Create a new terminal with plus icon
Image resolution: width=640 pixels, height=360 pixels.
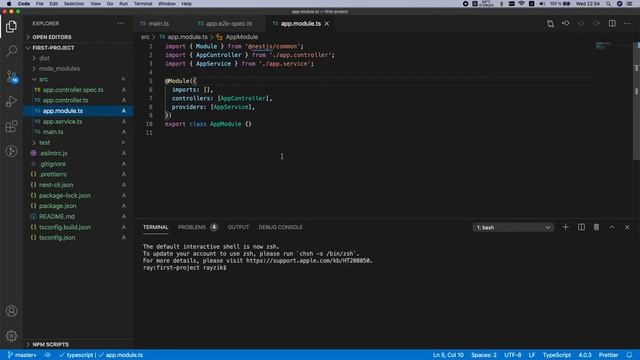(x=565, y=227)
